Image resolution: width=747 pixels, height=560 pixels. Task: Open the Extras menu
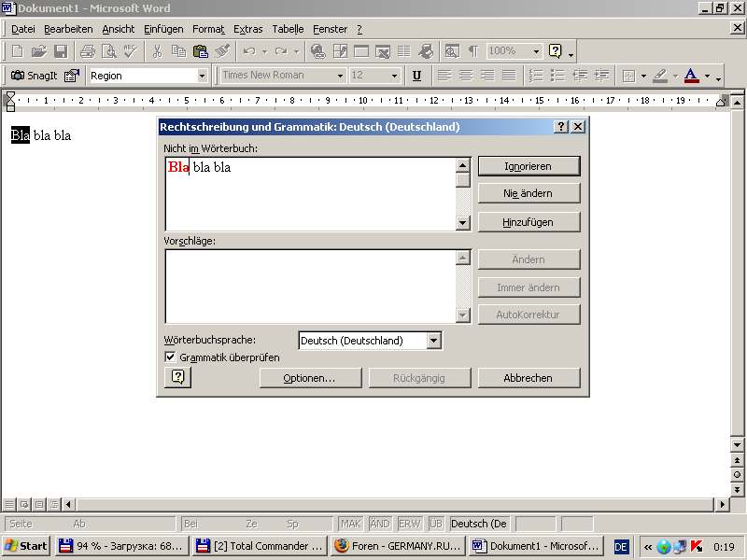point(247,29)
